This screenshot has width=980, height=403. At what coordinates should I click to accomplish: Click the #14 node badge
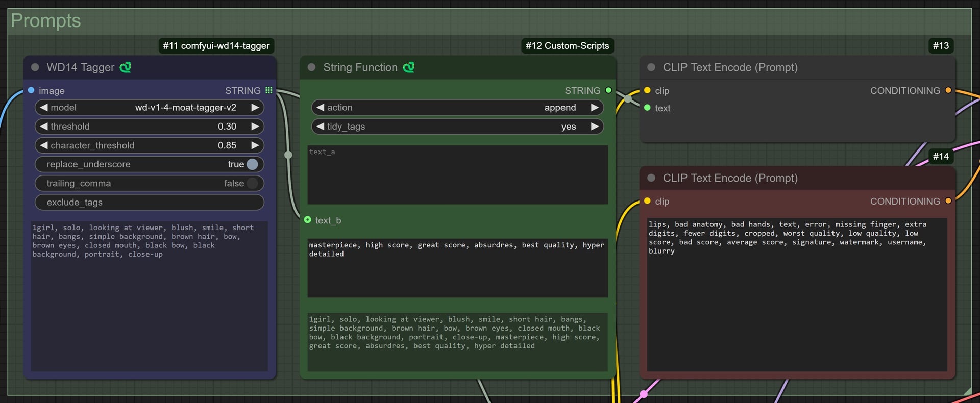coord(941,157)
